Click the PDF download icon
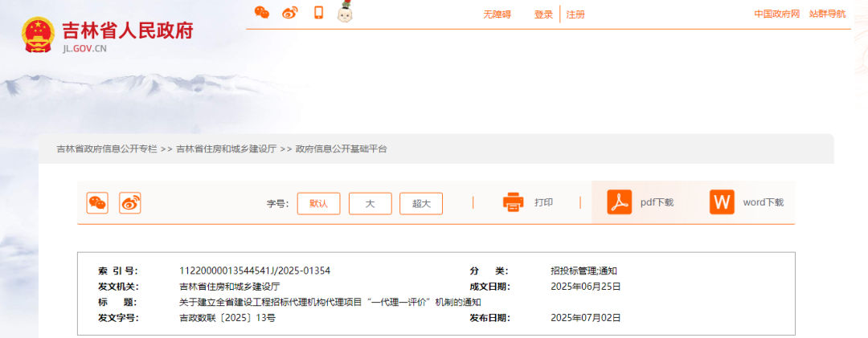The width and height of the screenshot is (868, 338). pyautogui.click(x=620, y=202)
